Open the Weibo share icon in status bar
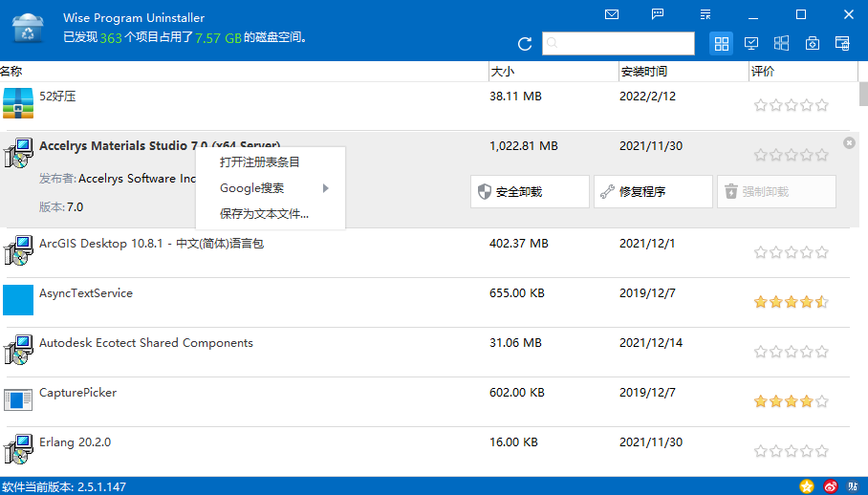 click(x=830, y=487)
